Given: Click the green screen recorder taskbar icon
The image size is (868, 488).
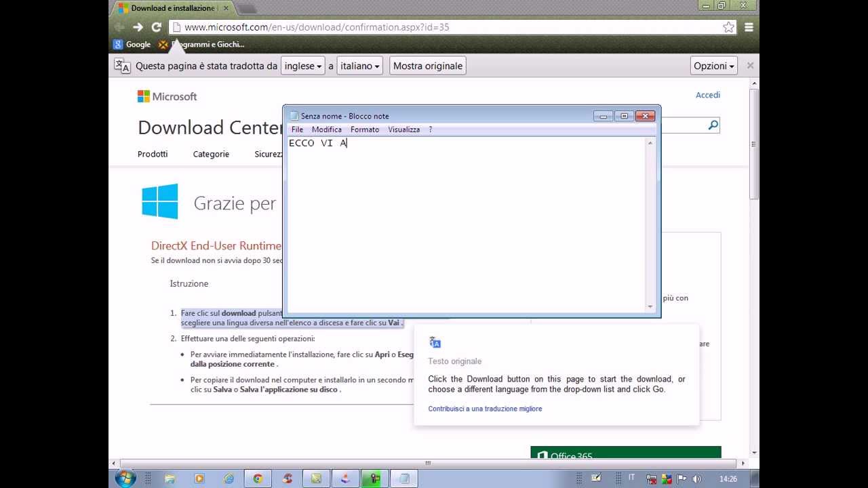Looking at the screenshot, I should [x=375, y=479].
